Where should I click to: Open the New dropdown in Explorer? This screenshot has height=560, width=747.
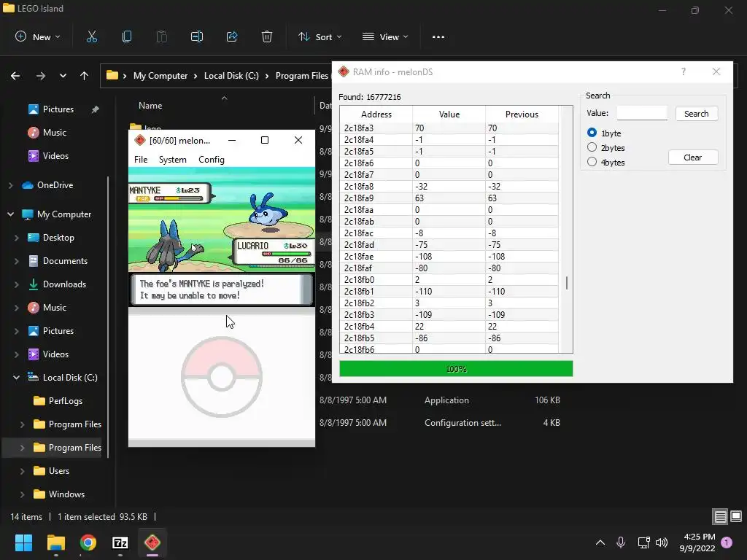(x=38, y=36)
